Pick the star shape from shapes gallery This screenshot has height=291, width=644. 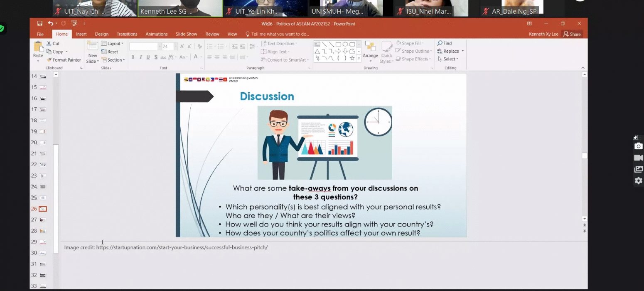[x=352, y=58]
